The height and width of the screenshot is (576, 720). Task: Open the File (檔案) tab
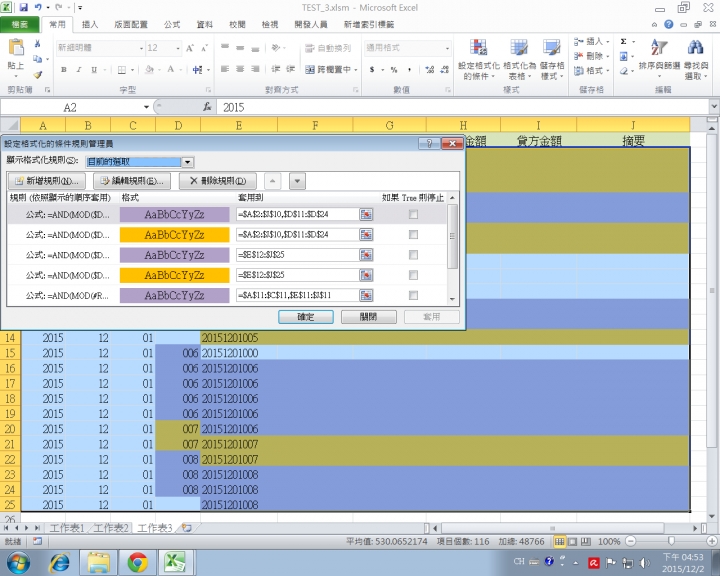tap(19, 24)
